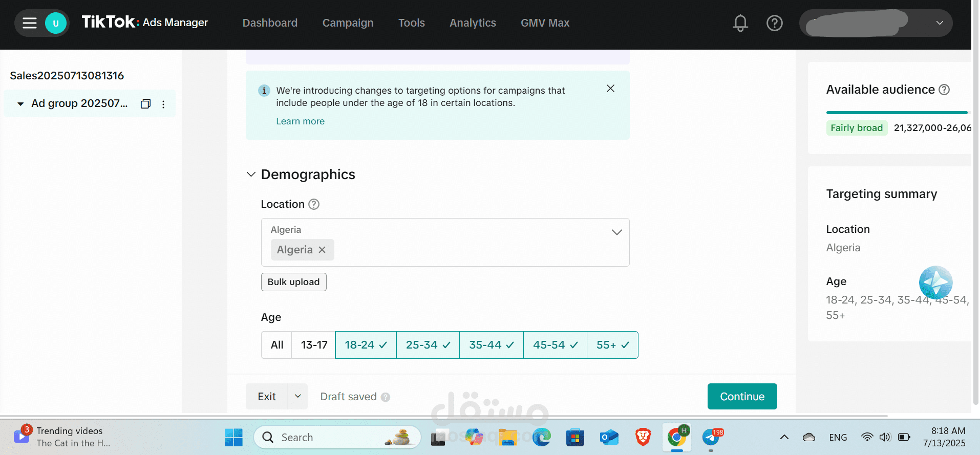
Task: Duplicate the ad group via copy icon
Action: tap(145, 104)
